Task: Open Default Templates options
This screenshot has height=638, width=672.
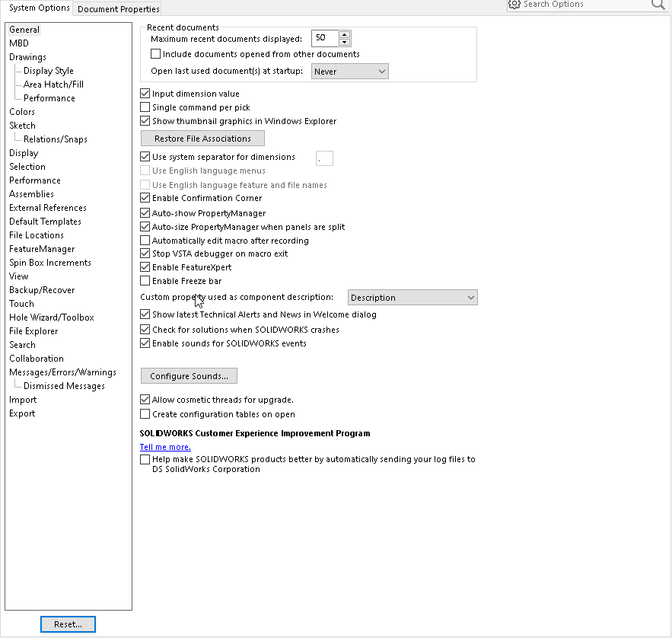Action: click(x=45, y=222)
